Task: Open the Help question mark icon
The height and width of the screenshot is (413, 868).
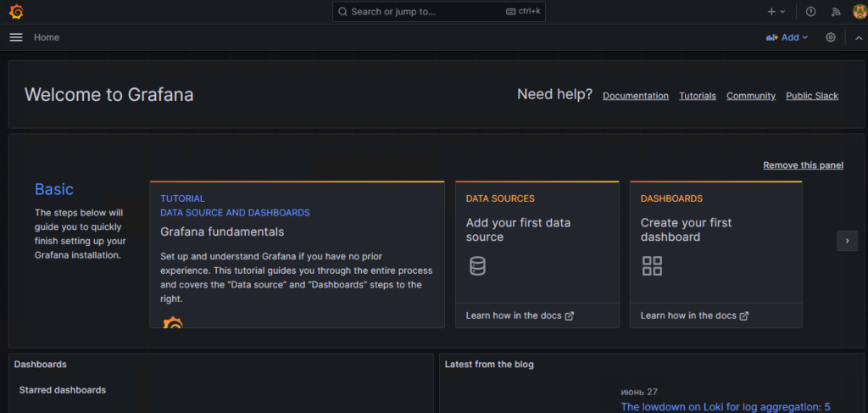Action: [810, 12]
